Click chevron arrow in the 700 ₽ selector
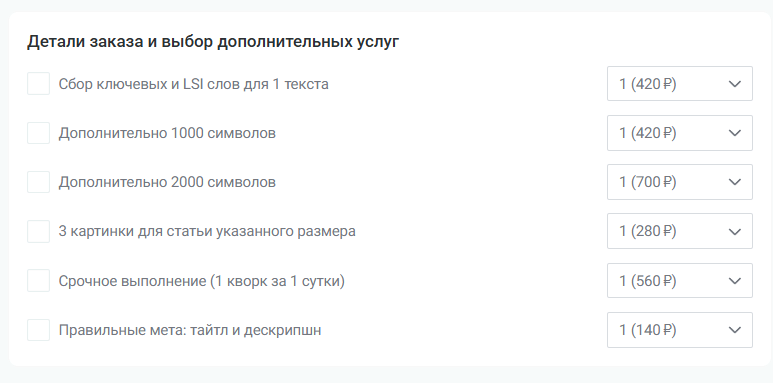773x383 pixels. click(x=735, y=182)
